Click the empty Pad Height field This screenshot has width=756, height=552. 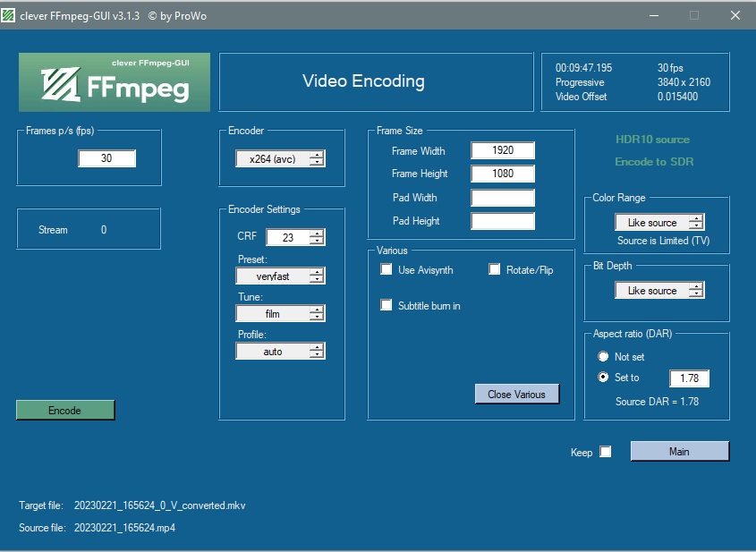click(503, 221)
